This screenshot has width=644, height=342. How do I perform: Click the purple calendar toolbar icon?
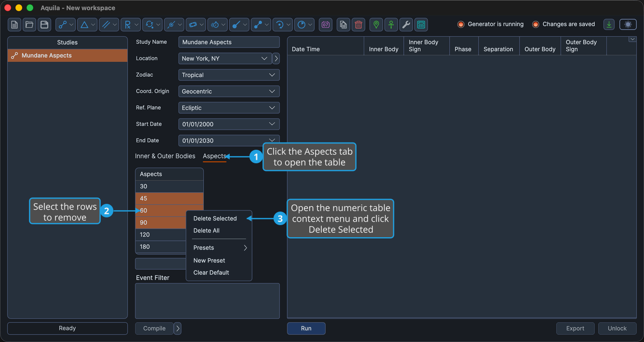326,25
